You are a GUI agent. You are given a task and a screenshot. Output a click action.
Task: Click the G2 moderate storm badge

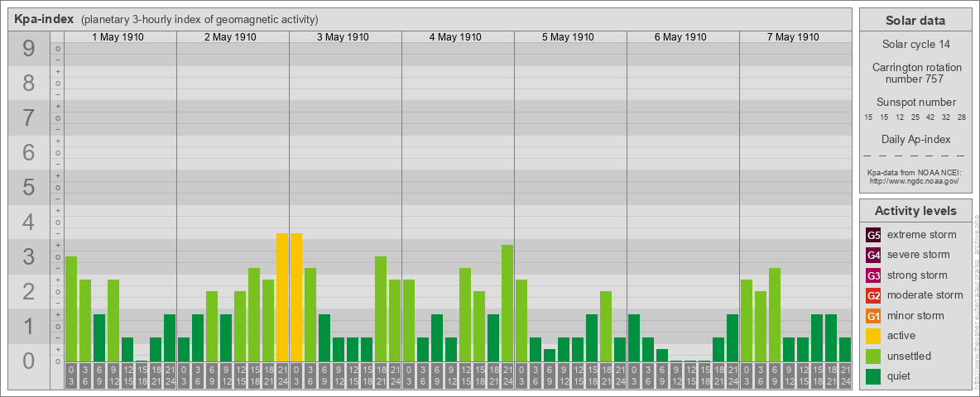click(x=873, y=295)
